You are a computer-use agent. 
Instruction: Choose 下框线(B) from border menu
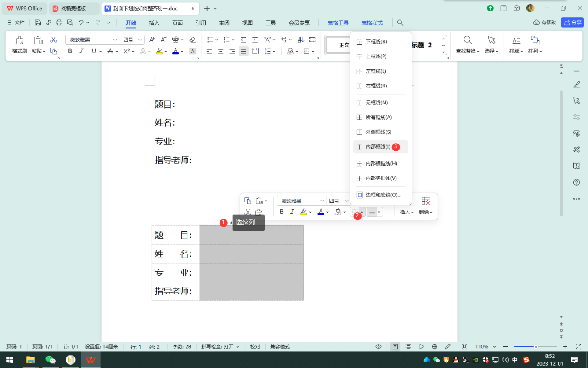pyautogui.click(x=381, y=41)
